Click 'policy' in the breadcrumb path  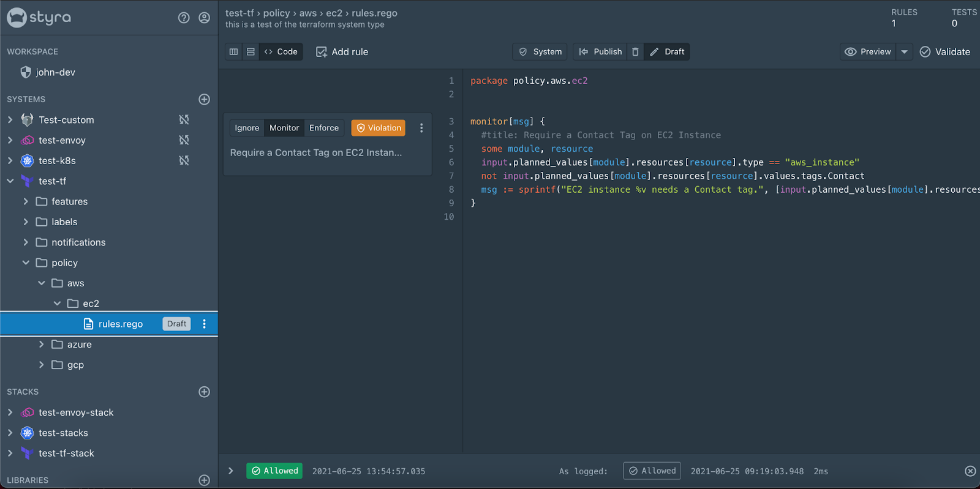click(x=276, y=13)
